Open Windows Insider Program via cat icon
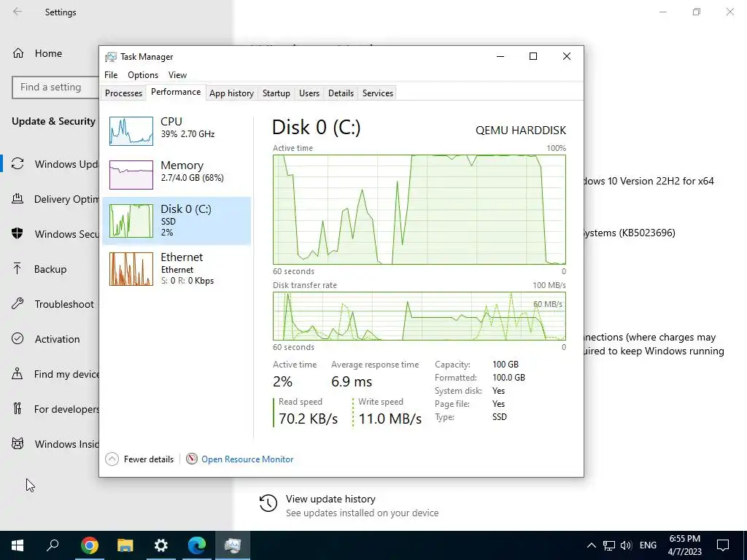The height and width of the screenshot is (560, 747). [18, 444]
